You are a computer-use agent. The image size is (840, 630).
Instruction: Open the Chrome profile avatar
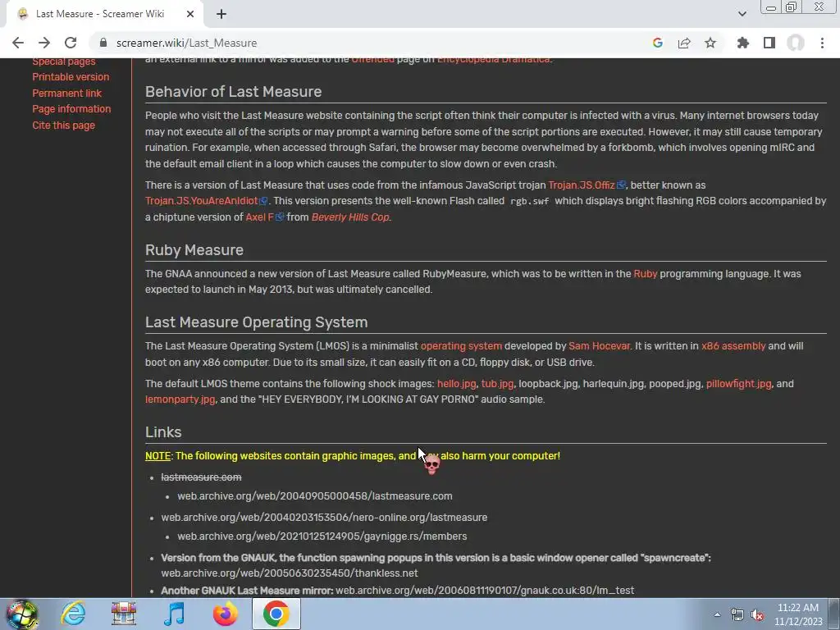click(796, 43)
